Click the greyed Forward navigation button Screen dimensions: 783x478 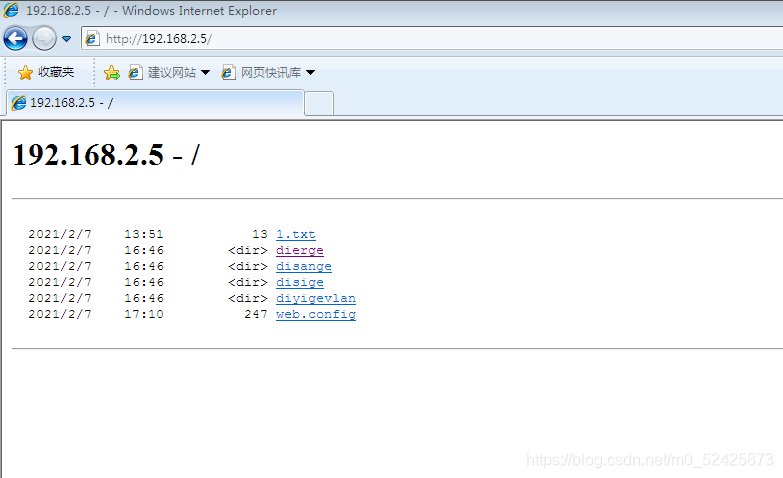[44, 38]
